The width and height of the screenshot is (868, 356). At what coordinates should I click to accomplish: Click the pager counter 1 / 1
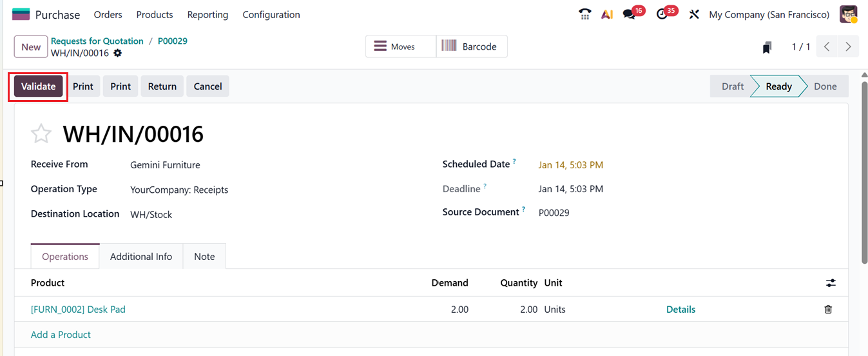[801, 46]
